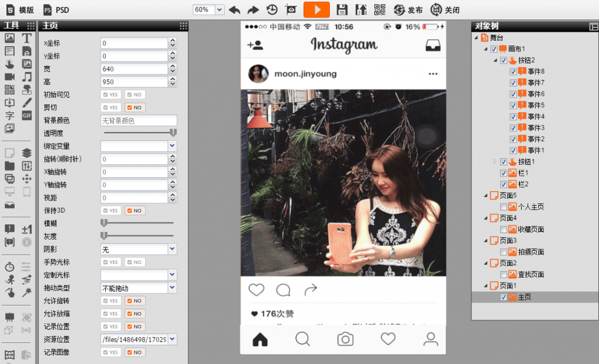The image size is (599, 364).
Task: Click the 发布 publish button
Action: pos(408,10)
